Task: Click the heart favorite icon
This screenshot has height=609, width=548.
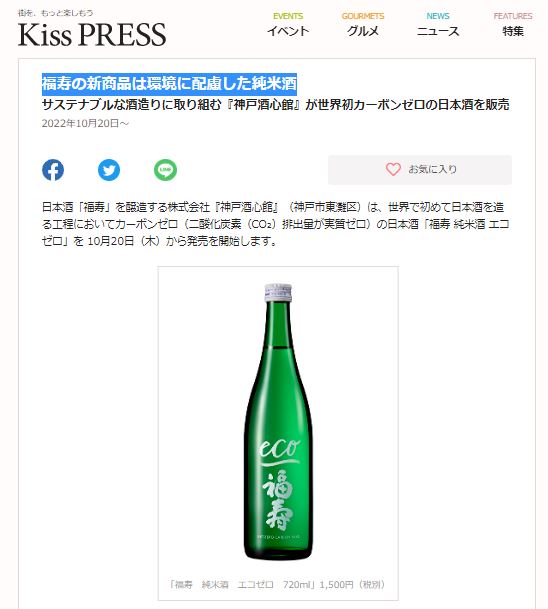Action: [393, 169]
